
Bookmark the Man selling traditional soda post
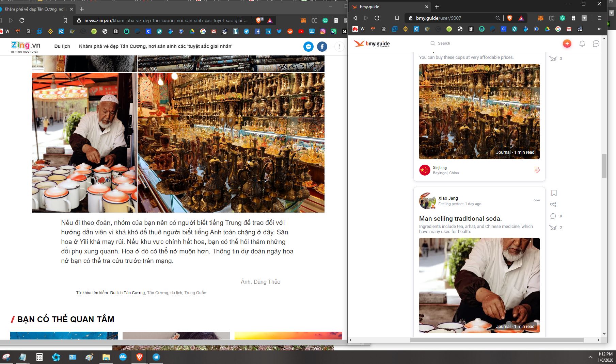pyautogui.click(x=554, y=193)
